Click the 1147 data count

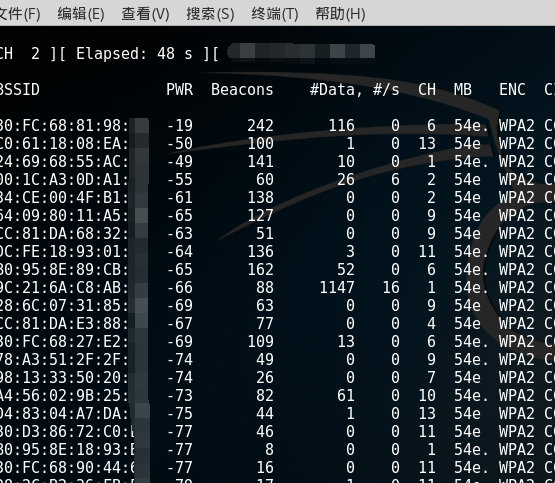tap(337, 288)
